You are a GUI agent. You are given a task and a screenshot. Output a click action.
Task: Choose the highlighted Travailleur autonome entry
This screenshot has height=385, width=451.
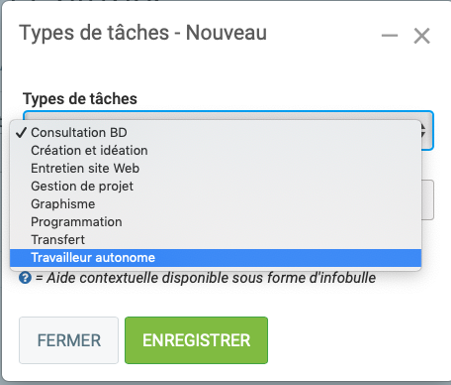click(x=216, y=258)
